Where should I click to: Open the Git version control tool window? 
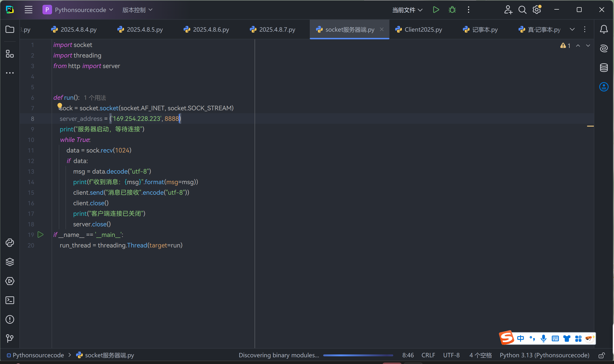click(10, 338)
